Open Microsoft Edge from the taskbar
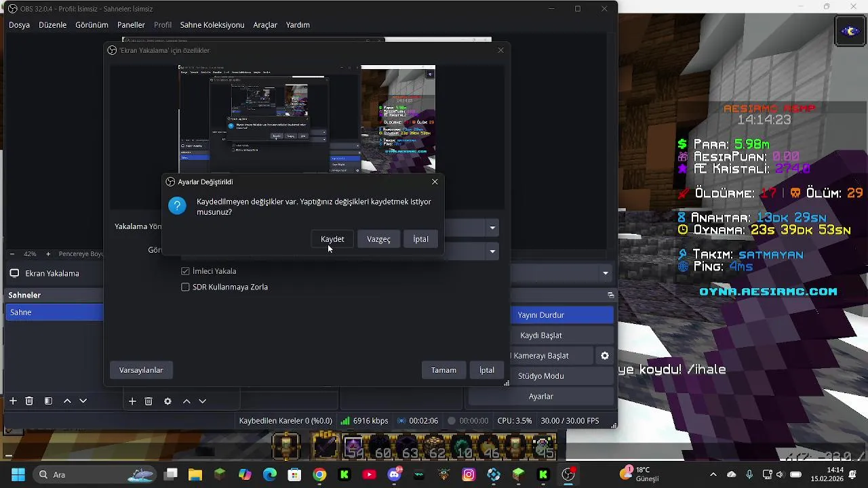Screen dimensions: 868x488 pyautogui.click(x=270, y=474)
